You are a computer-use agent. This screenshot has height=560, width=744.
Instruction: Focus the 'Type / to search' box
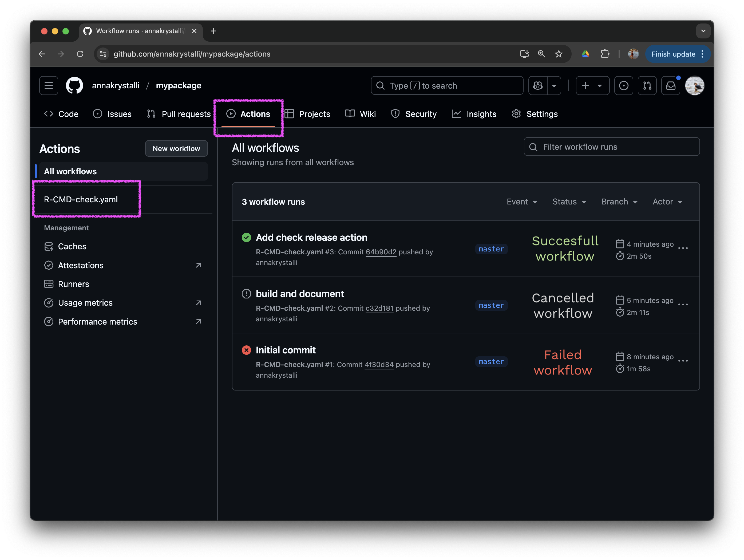(447, 86)
